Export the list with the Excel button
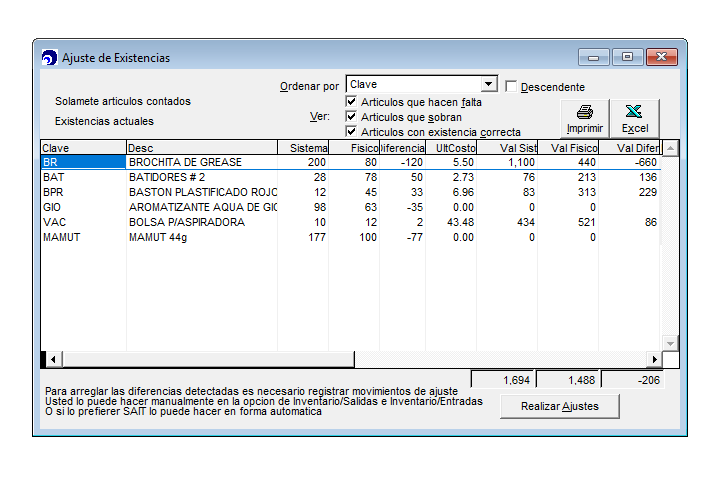 pyautogui.click(x=635, y=118)
